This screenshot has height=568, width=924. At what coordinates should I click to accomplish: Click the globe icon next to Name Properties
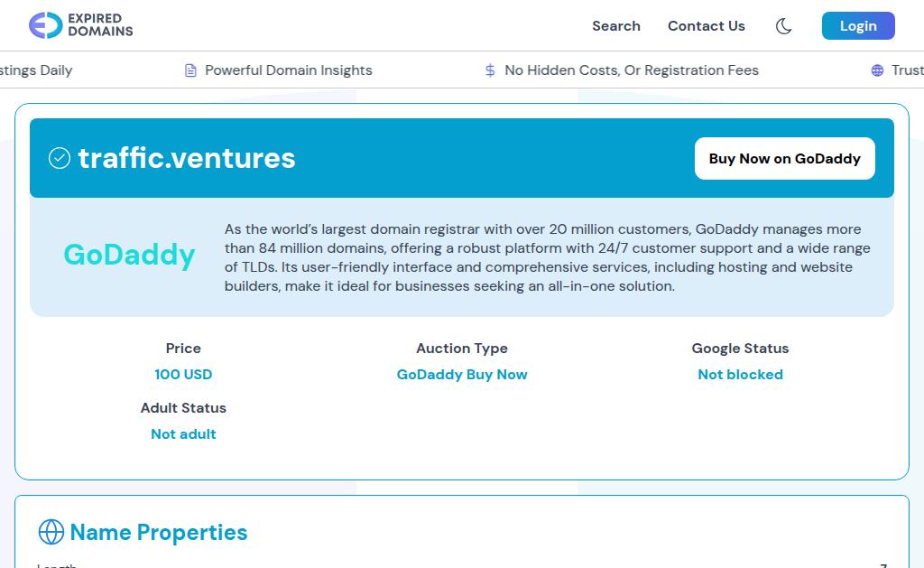[51, 532]
